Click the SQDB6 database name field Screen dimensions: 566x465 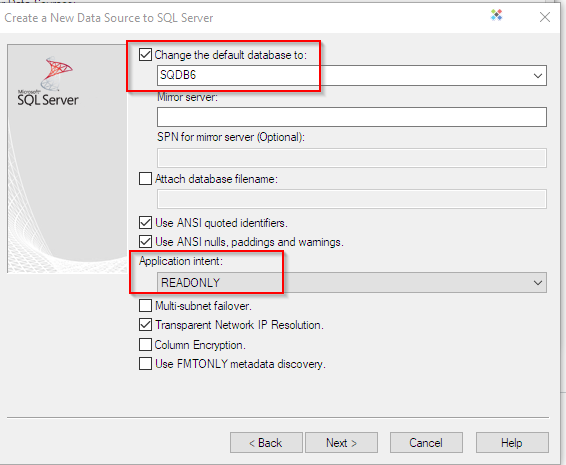352,75
